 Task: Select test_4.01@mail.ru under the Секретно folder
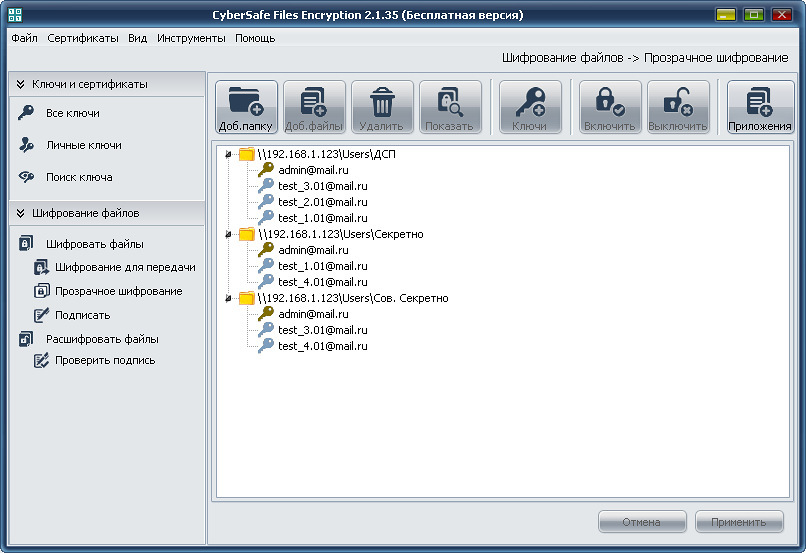[323, 282]
